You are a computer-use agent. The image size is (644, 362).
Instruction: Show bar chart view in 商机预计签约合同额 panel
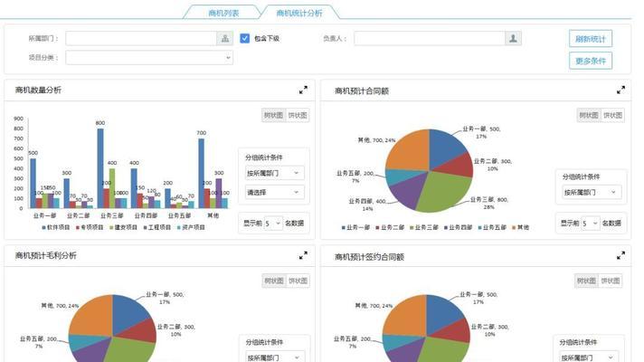click(586, 281)
